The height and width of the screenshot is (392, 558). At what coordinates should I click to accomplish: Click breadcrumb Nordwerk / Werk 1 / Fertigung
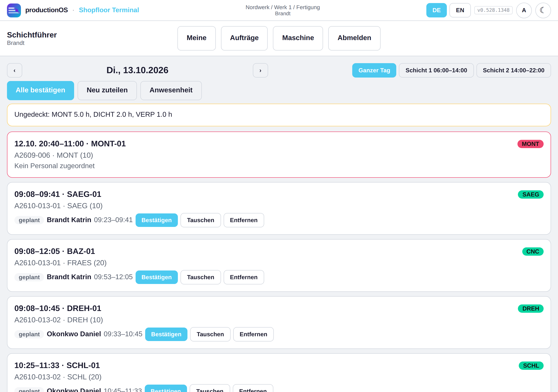(x=283, y=7)
